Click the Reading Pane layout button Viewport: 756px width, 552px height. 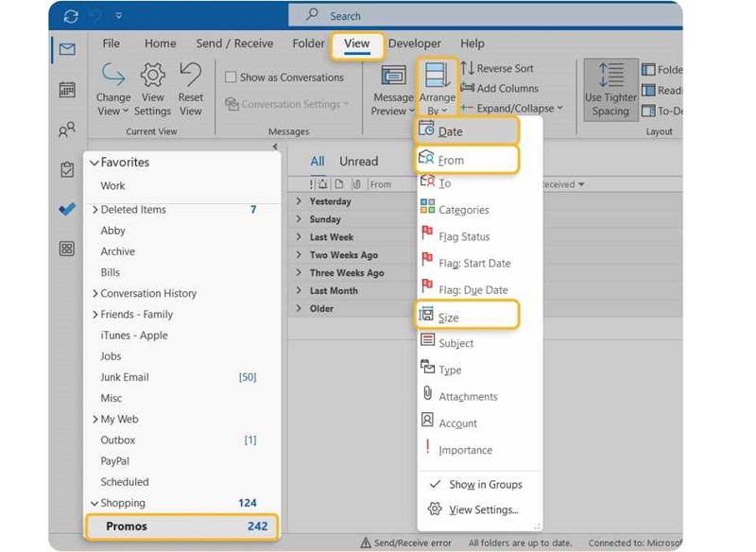(661, 91)
